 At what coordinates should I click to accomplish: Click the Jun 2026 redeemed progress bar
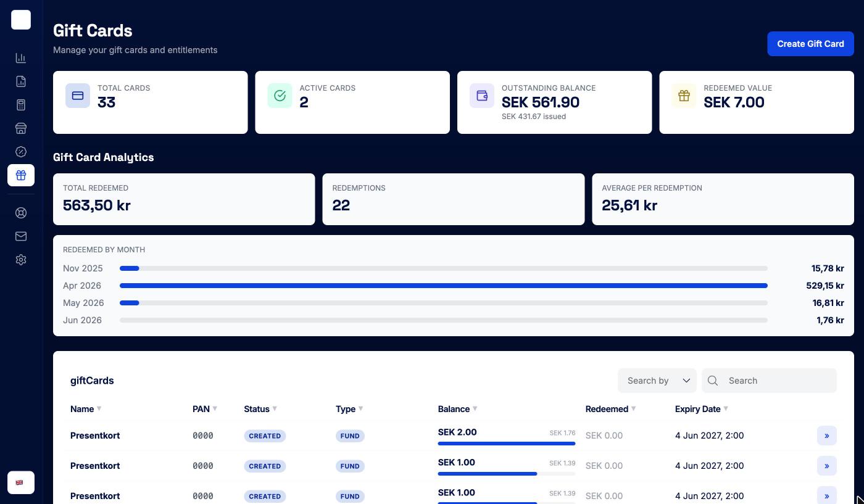point(444,320)
